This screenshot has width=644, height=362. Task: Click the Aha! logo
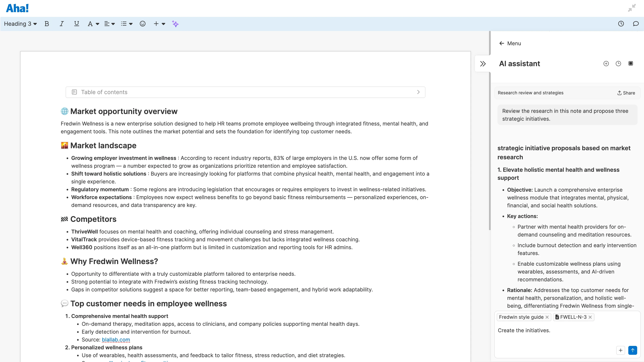pos(17,8)
